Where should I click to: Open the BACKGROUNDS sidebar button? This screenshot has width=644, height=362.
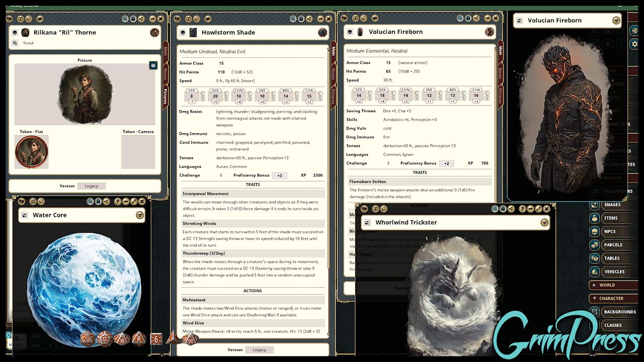[613, 312]
